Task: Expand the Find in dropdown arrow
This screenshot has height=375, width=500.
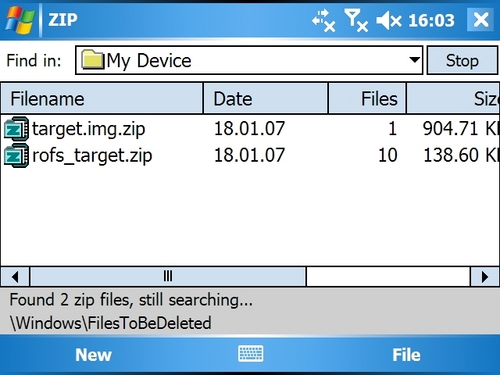Action: (414, 60)
